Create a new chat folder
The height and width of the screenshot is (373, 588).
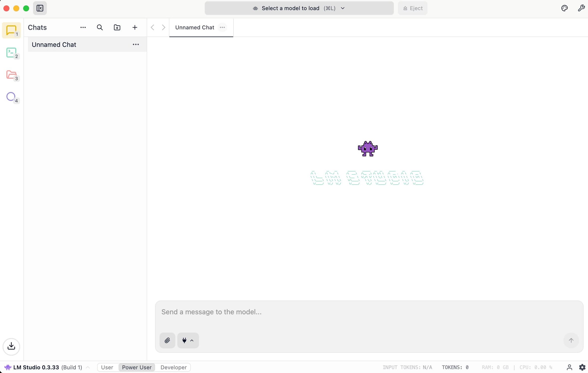tap(117, 27)
